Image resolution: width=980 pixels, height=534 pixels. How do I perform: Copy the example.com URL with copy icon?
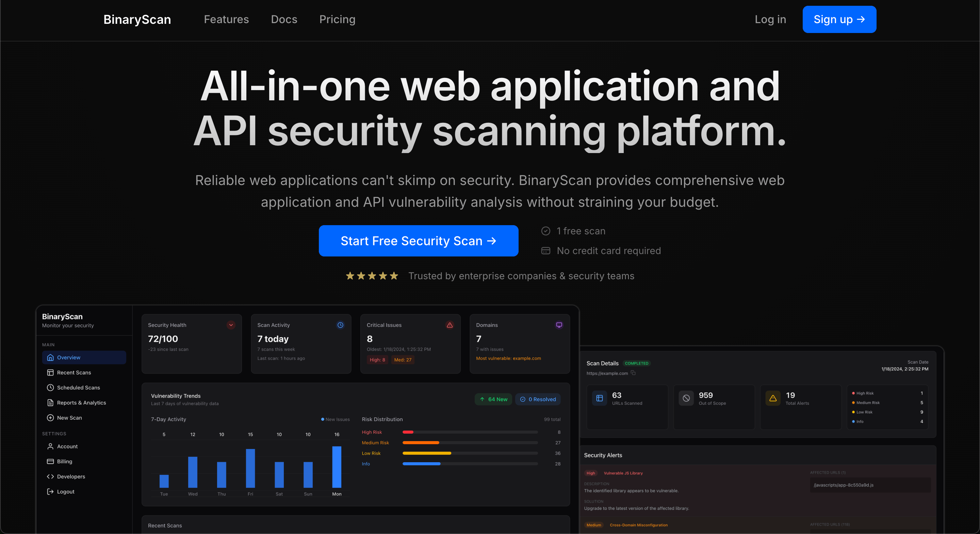coord(633,373)
